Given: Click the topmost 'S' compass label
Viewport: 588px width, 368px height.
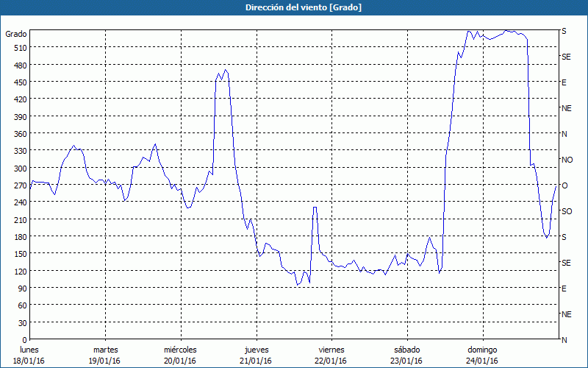Looking at the screenshot, I should 564,32.
